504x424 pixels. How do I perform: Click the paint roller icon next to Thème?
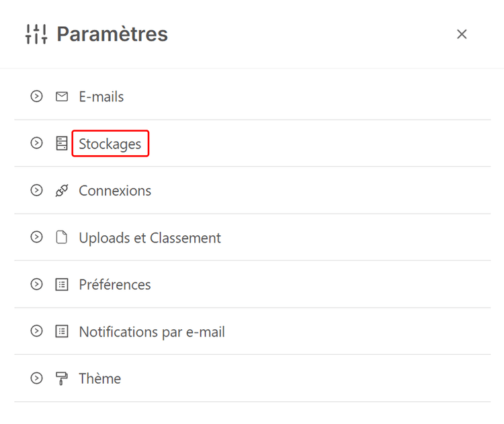point(62,379)
